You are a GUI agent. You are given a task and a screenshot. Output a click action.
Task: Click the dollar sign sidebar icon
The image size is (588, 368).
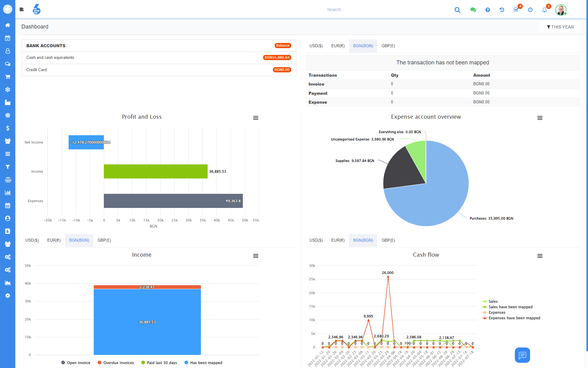pyautogui.click(x=8, y=128)
